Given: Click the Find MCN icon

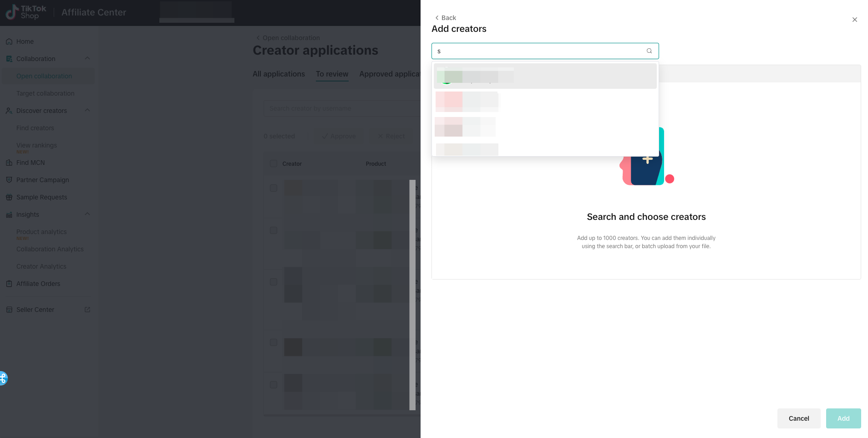Looking at the screenshot, I should (x=9, y=162).
